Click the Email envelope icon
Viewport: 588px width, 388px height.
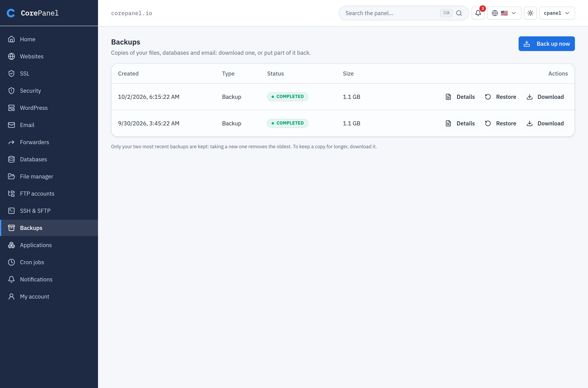11,125
